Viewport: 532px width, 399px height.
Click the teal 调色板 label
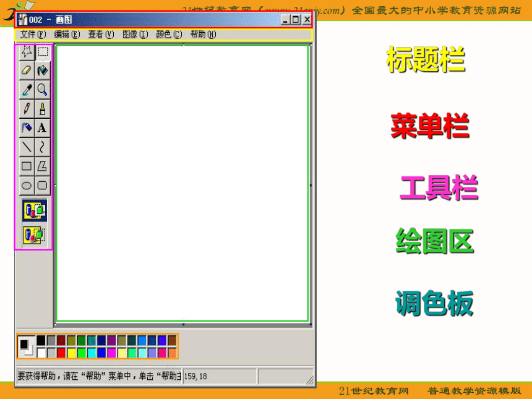click(x=435, y=303)
